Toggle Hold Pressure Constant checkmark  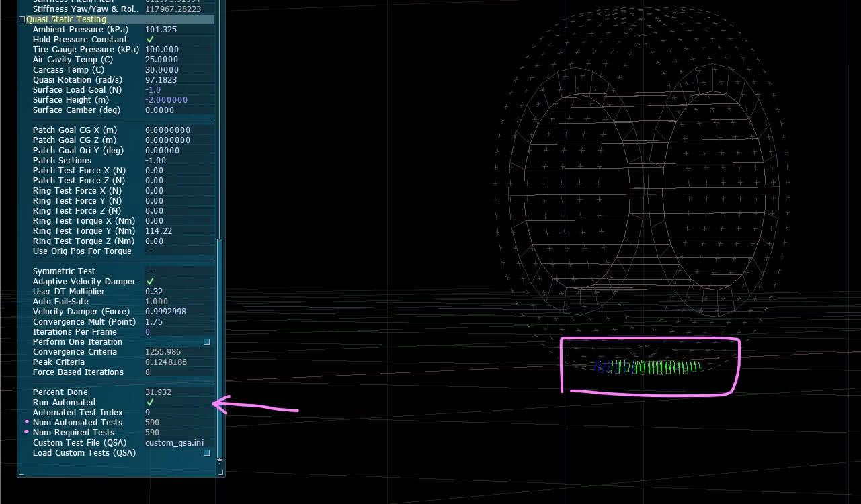point(150,40)
